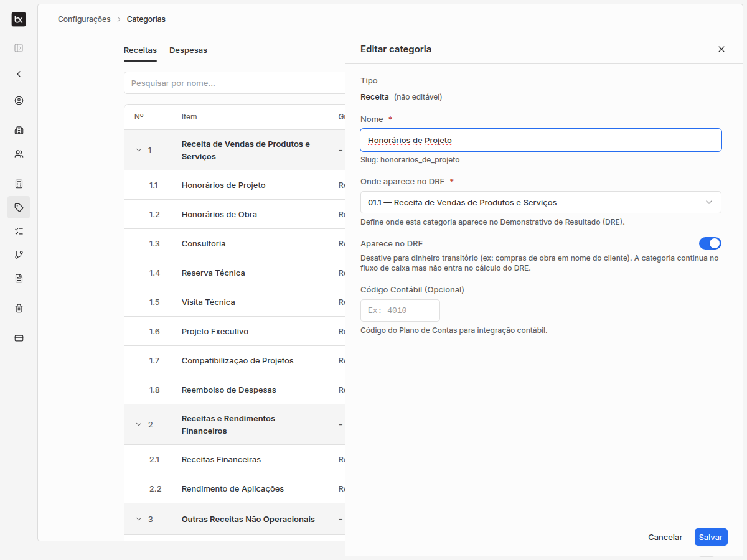Click Receita de Vendas de Produtos group title
Viewport: 747px width, 560px height.
click(246, 150)
